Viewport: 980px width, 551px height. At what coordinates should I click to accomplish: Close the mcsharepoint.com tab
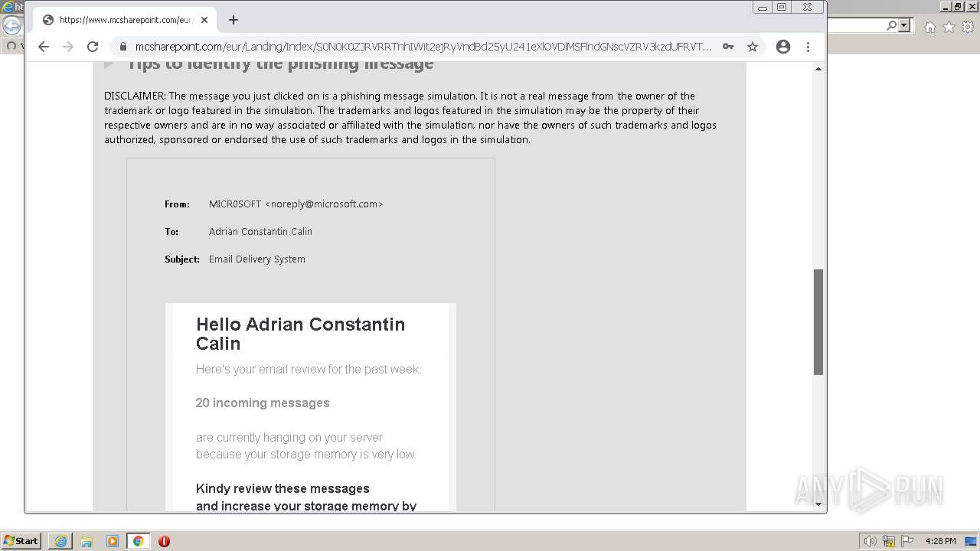pos(204,20)
